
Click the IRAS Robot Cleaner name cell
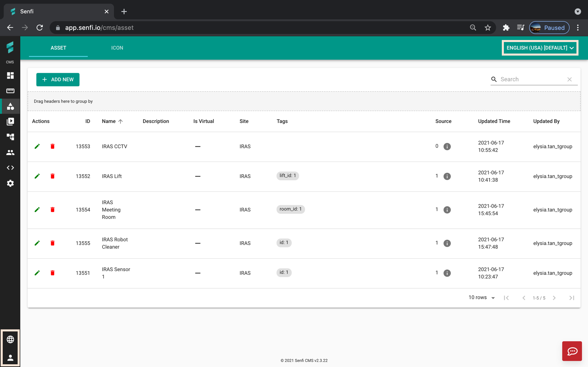[x=115, y=243]
